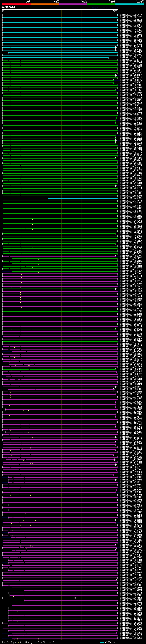Select hit label UniRef100_O74976
146x644 pixels.
(x=131, y=60)
